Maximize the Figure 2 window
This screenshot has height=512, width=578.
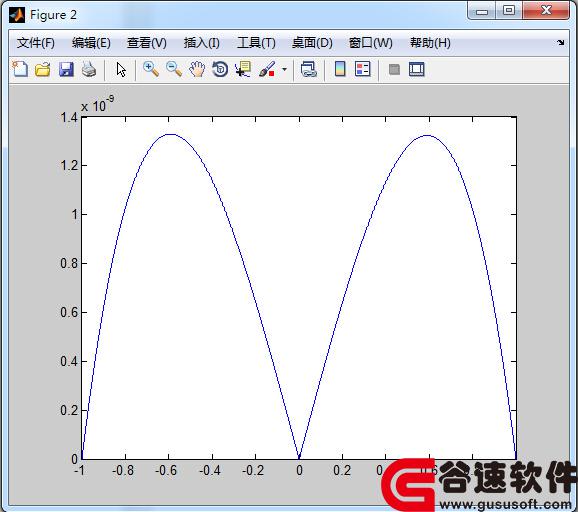(509, 10)
